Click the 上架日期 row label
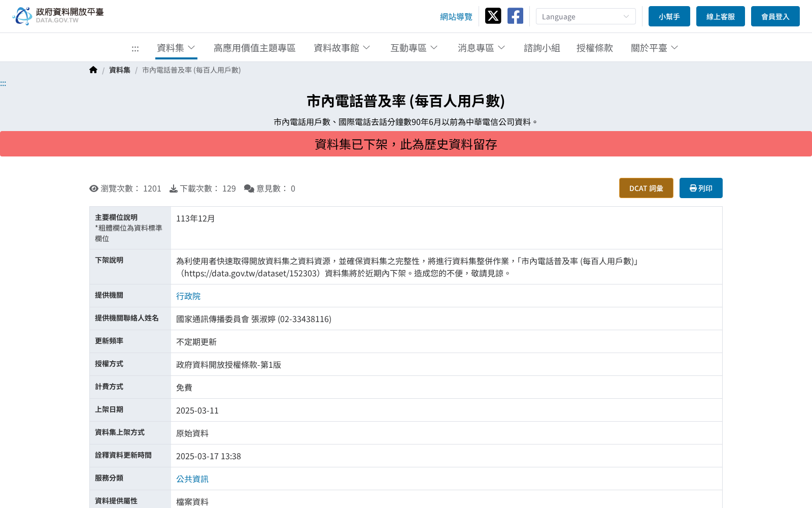Image resolution: width=812 pixels, height=508 pixels. (x=109, y=409)
